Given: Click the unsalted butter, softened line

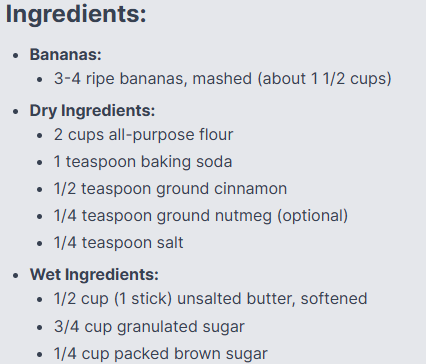Looking at the screenshot, I should [211, 299].
